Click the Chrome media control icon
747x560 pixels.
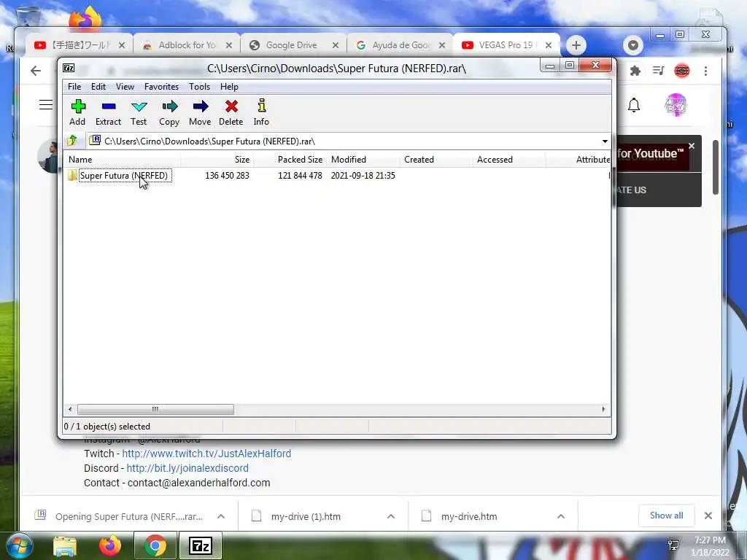click(x=659, y=71)
